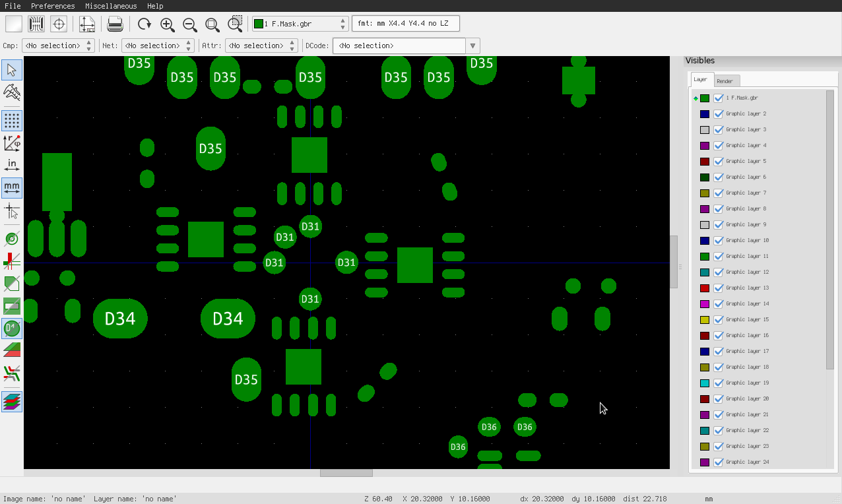Expand the DCode selection dropdown
Viewport: 842px width, 504px height.
coord(472,46)
